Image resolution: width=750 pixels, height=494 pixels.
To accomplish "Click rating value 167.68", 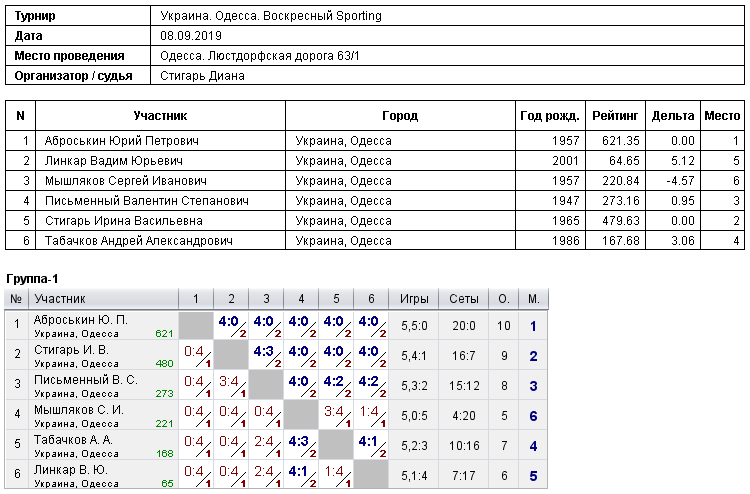I will [x=621, y=241].
